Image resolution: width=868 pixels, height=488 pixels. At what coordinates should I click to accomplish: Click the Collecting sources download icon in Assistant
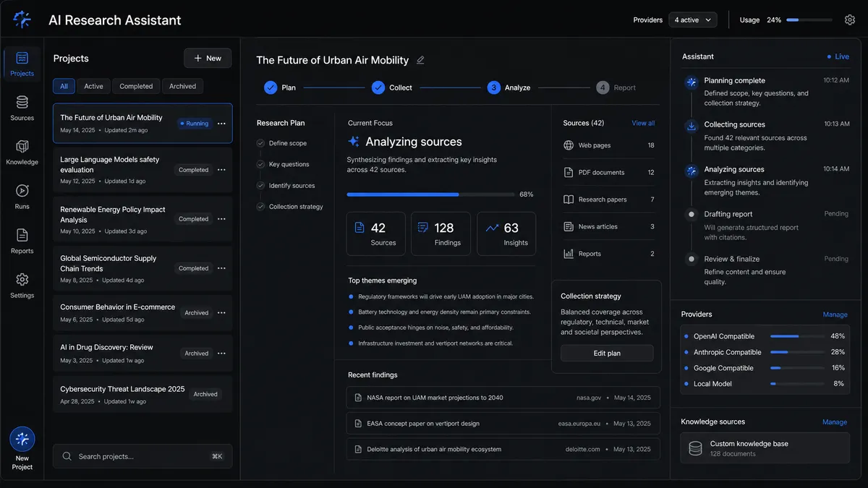click(x=692, y=127)
